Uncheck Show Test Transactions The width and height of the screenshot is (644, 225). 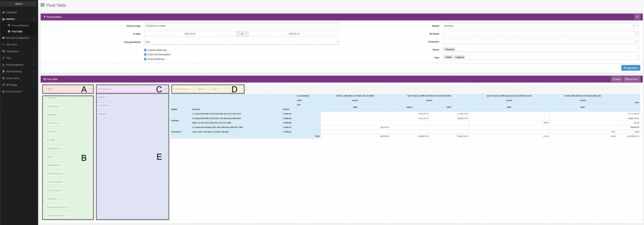(145, 54)
